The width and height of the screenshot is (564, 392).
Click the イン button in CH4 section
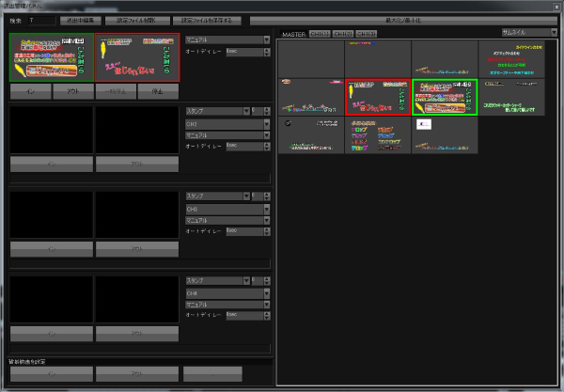[x=52, y=334]
